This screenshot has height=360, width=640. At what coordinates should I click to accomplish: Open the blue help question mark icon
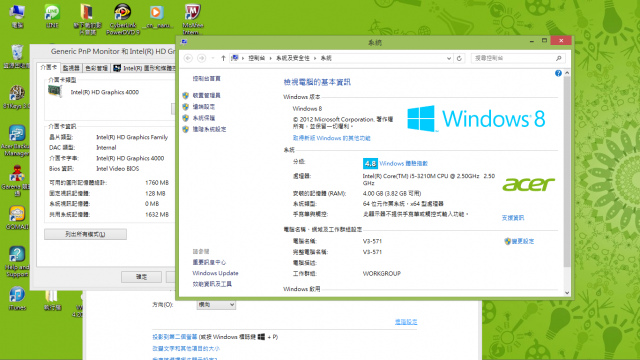pos(558,73)
